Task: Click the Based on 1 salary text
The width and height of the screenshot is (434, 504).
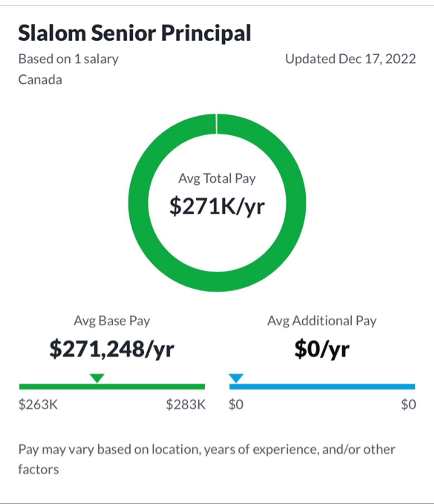Action: [68, 59]
